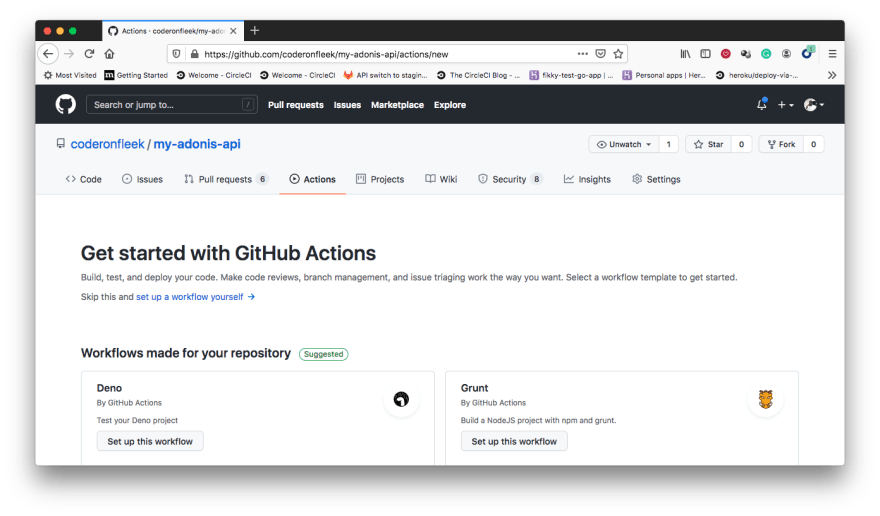Click Pull requests in the top navbar
The image size is (880, 516).
(x=296, y=105)
